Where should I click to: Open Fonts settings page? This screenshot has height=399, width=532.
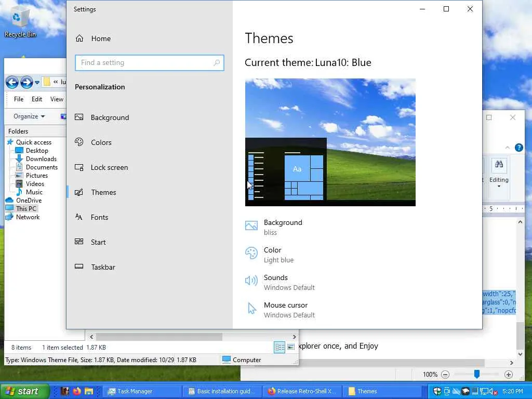(91, 217)
